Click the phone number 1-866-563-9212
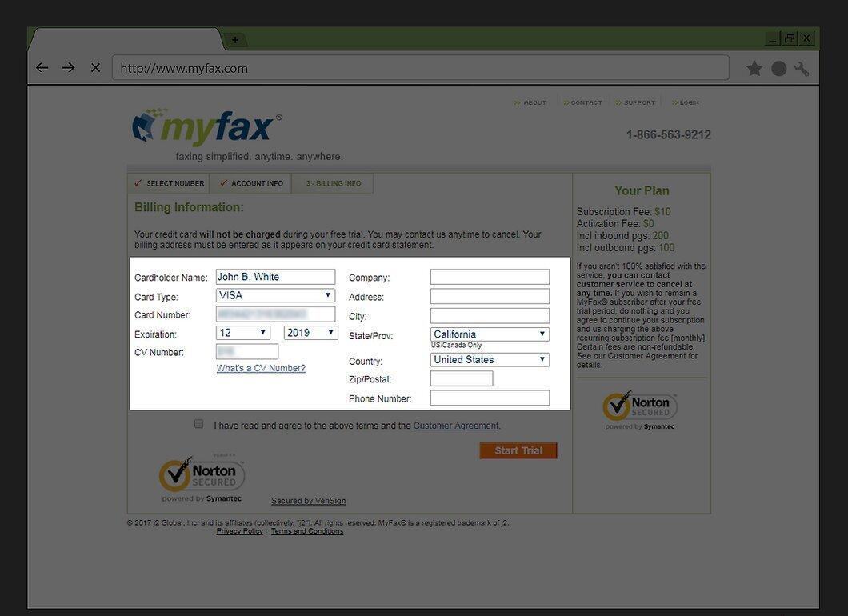This screenshot has width=848, height=616. coord(669,134)
